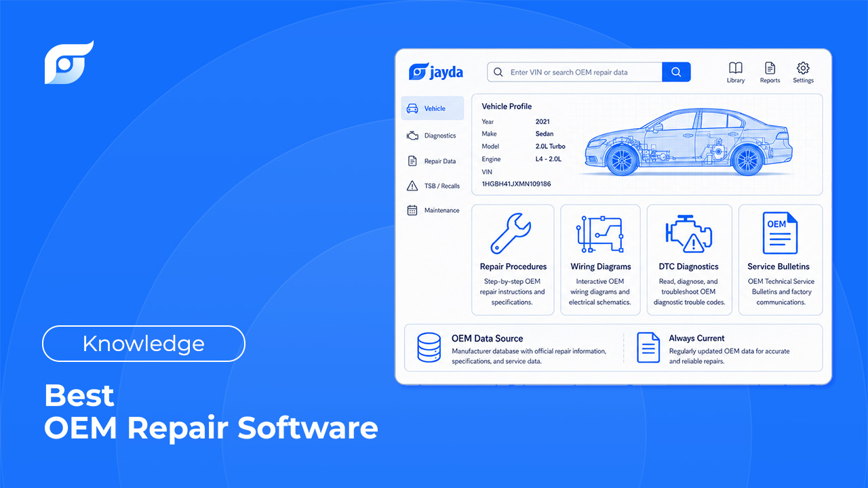Focus the VIN or OEM repair search field
The image size is (868, 488).
574,72
